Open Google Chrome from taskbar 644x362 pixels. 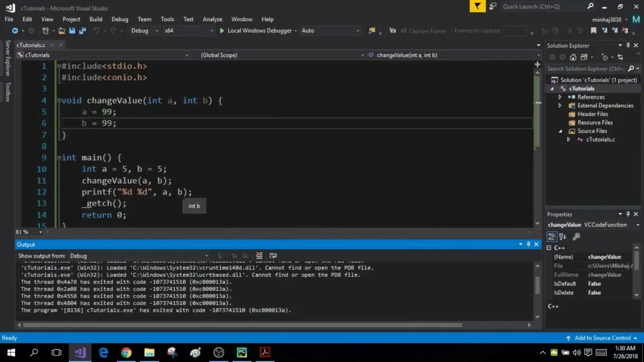click(x=126, y=352)
